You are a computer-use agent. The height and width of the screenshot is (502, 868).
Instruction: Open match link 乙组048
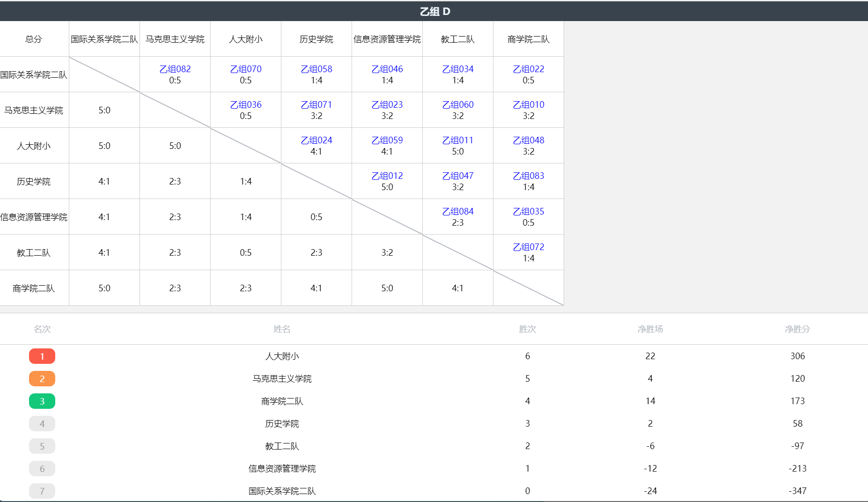[x=529, y=140]
